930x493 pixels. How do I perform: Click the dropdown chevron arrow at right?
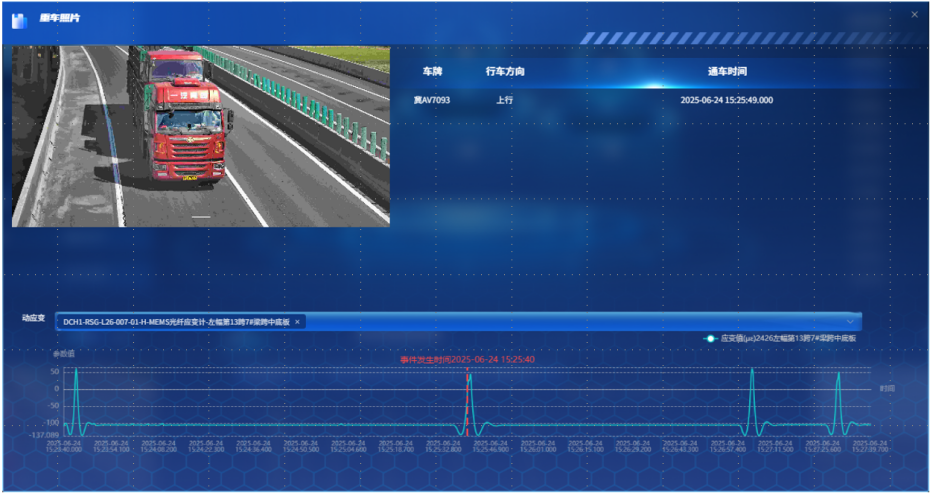850,322
